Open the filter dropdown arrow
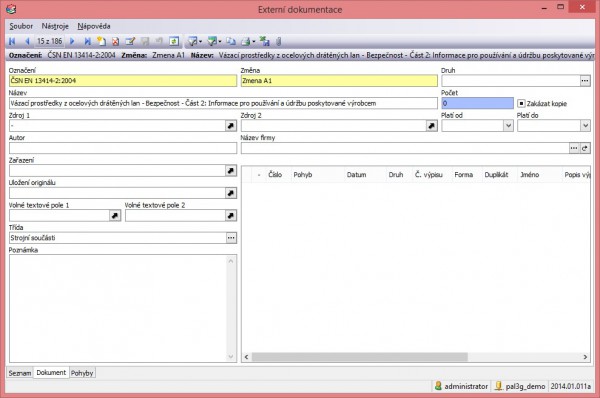 200,41
